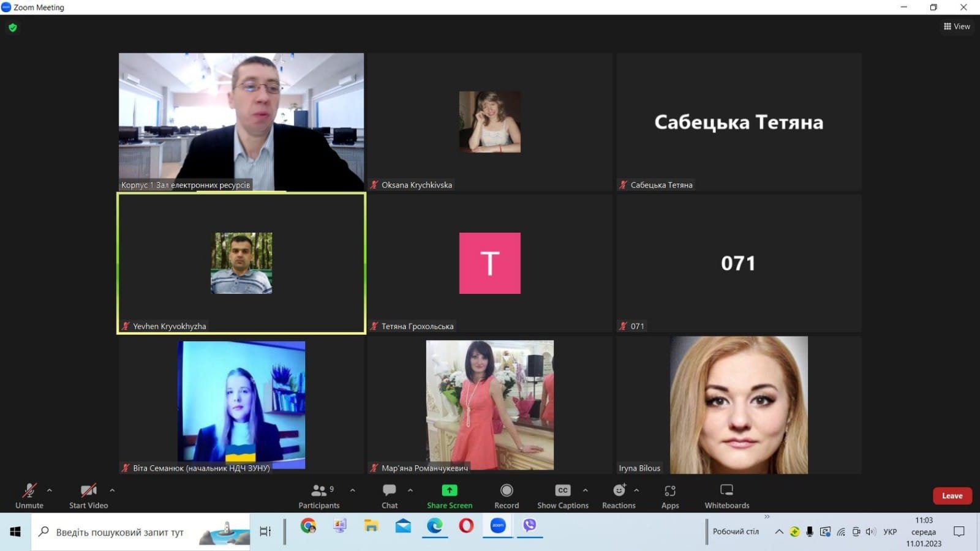The width and height of the screenshot is (980, 551).
Task: Switch to Zoom taskbar icon
Action: tap(498, 526)
